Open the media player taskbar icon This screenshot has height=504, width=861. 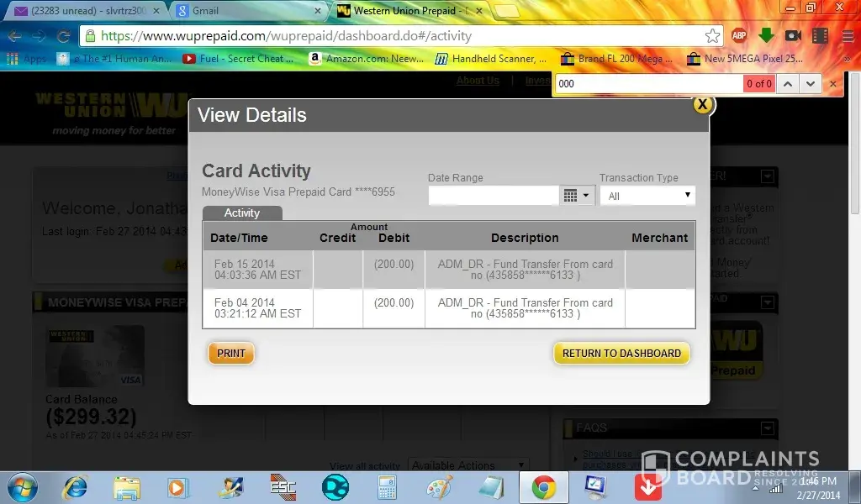[x=178, y=487]
